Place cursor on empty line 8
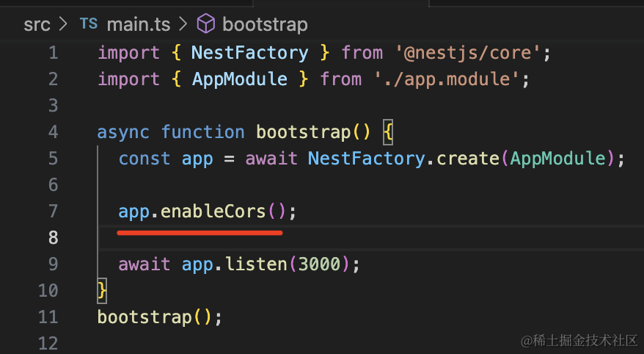Screen dimensions: 644x354 371,238
